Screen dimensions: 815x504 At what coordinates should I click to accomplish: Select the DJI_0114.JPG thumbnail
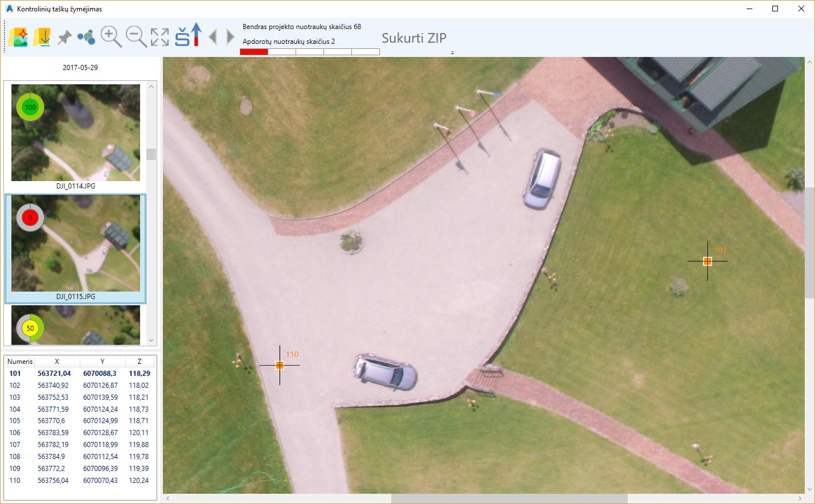pyautogui.click(x=76, y=133)
